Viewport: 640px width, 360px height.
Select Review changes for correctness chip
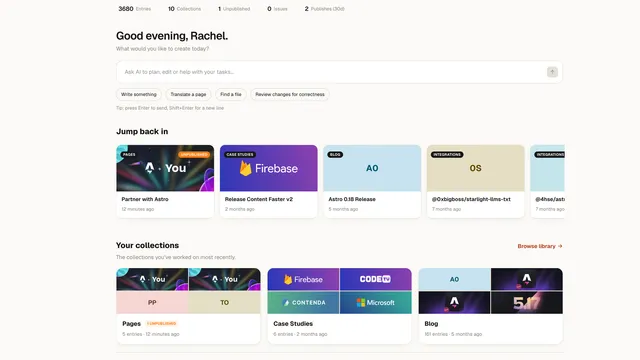click(x=290, y=94)
